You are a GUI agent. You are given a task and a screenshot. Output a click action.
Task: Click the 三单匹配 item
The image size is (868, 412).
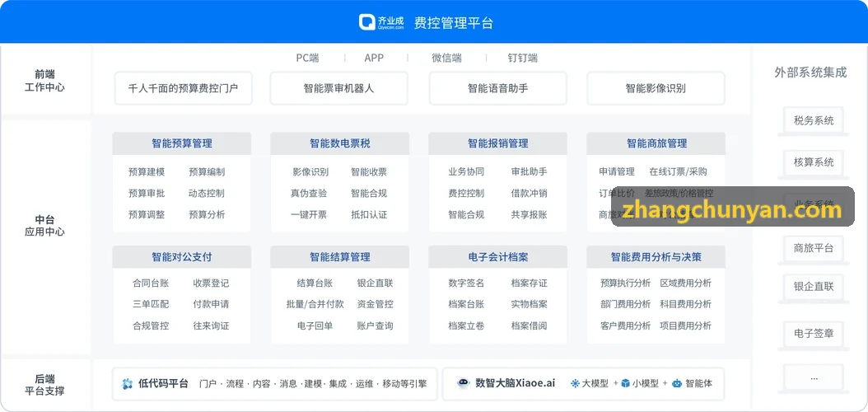click(151, 305)
